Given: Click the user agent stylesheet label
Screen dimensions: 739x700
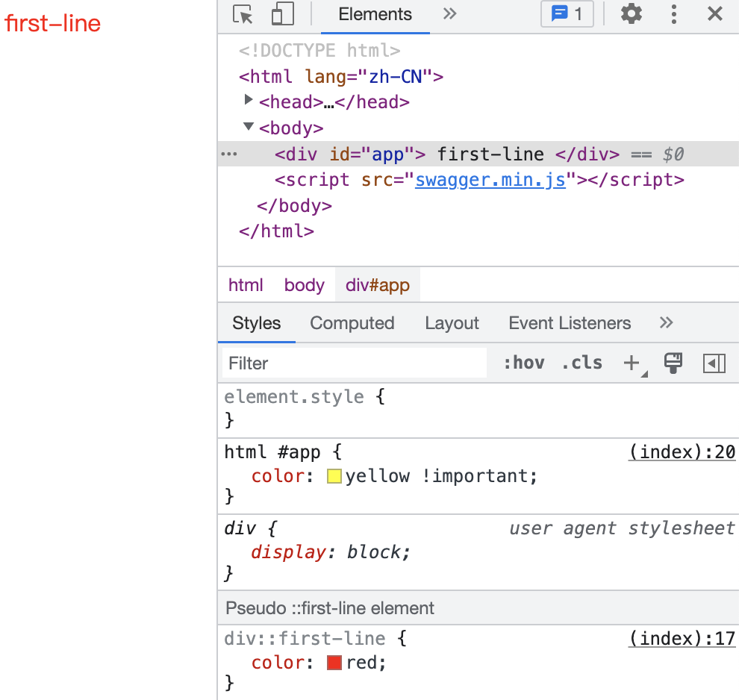Looking at the screenshot, I should 622,528.
